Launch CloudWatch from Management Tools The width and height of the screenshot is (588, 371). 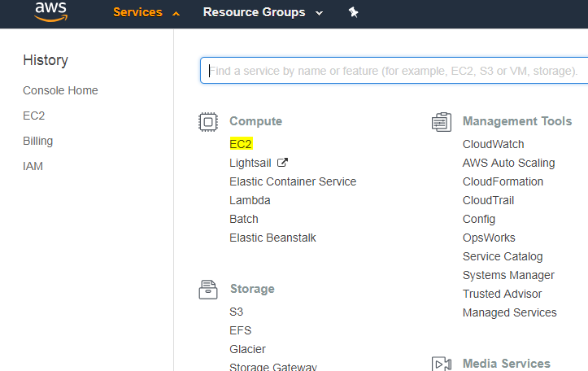(x=493, y=144)
